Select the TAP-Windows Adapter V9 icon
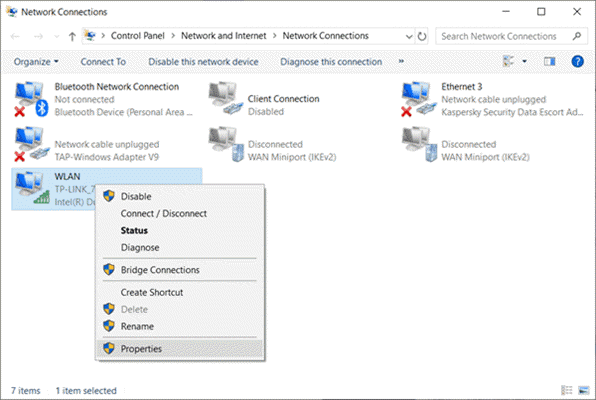 (31, 144)
